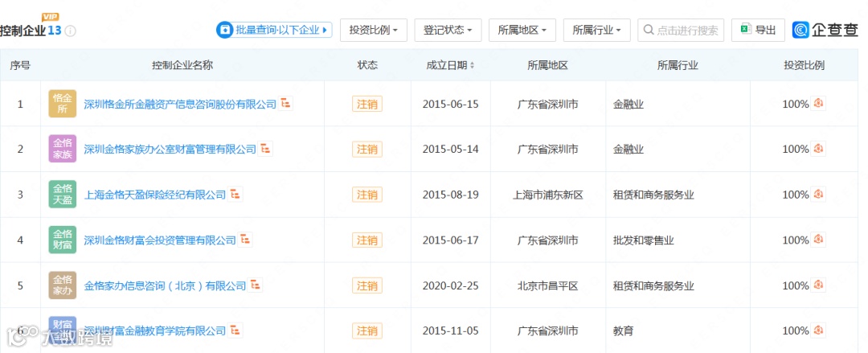The width and height of the screenshot is (868, 353).
Task: Click the 上海市浦东新区 region cell
Action: pyautogui.click(x=547, y=195)
